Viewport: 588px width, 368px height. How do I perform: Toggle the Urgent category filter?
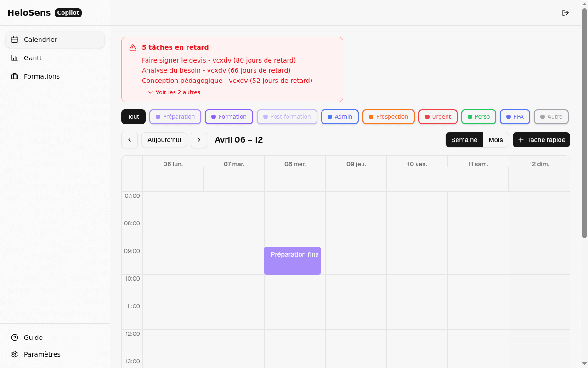tap(438, 117)
